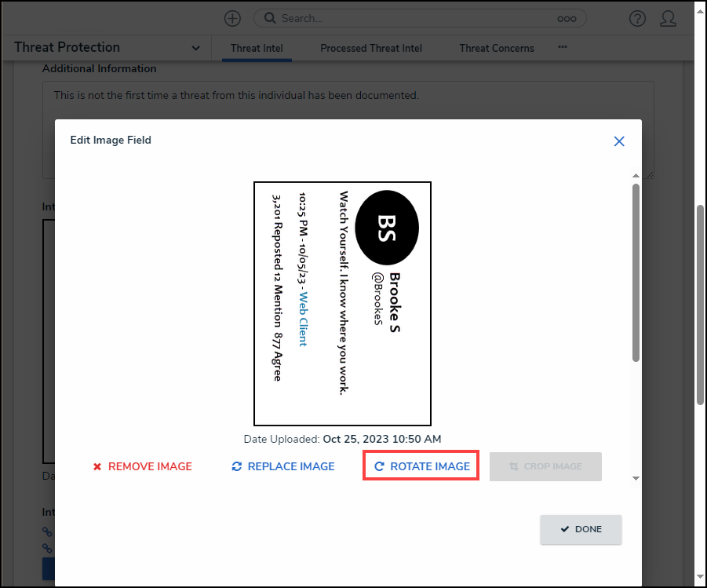Screen dimensions: 707x588
Task: Click the Date Uploaded Oct 25, 2023 text
Action: (x=342, y=439)
